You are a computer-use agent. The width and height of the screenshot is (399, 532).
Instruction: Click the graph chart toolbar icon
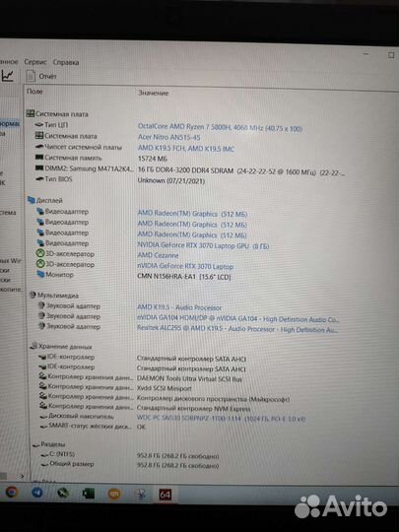(8, 75)
